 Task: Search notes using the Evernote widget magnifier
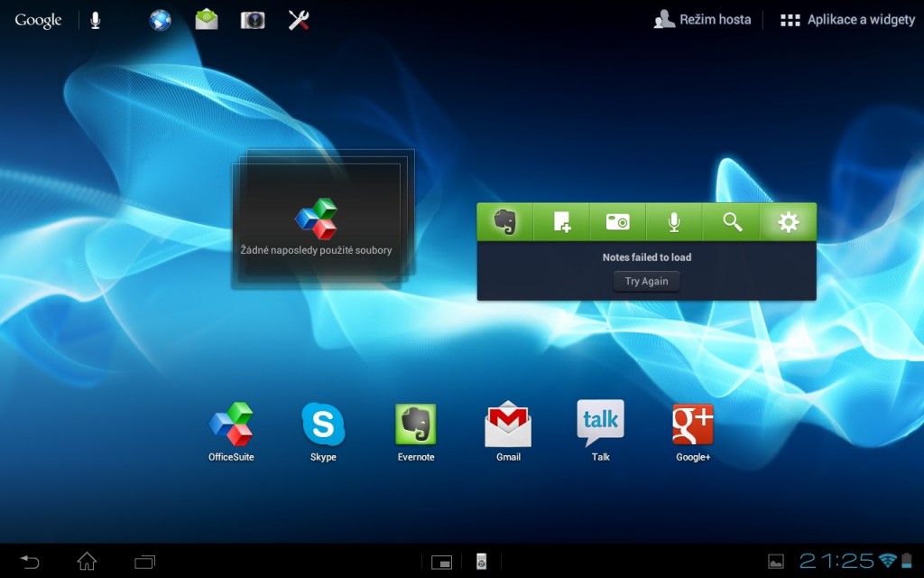click(731, 222)
